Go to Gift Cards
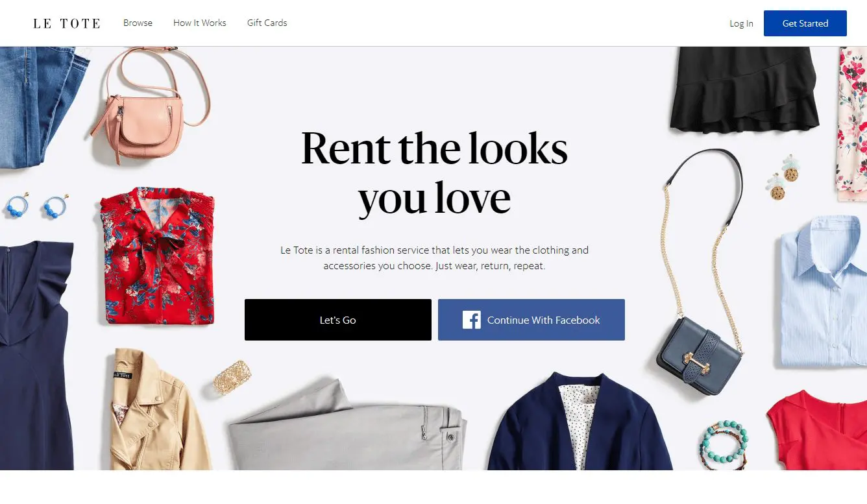The height and width of the screenshot is (504, 867). coord(267,23)
